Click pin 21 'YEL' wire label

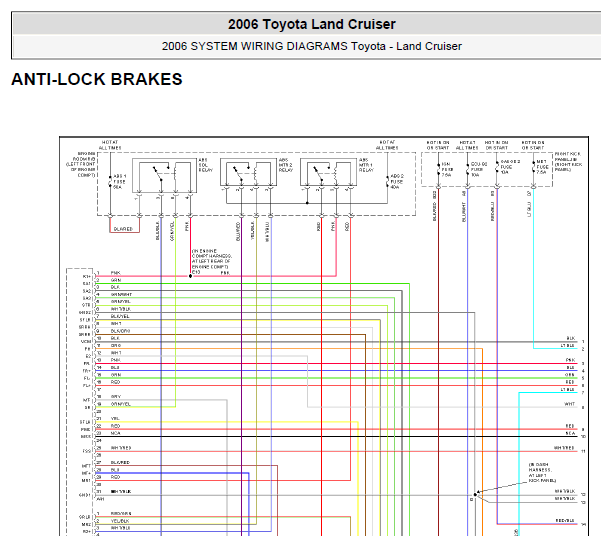pyautogui.click(x=115, y=418)
